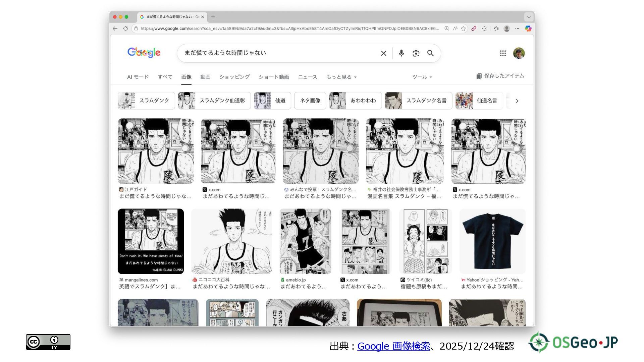Open browser extensions puzzle icon
644x362 pixels.
pos(484,28)
